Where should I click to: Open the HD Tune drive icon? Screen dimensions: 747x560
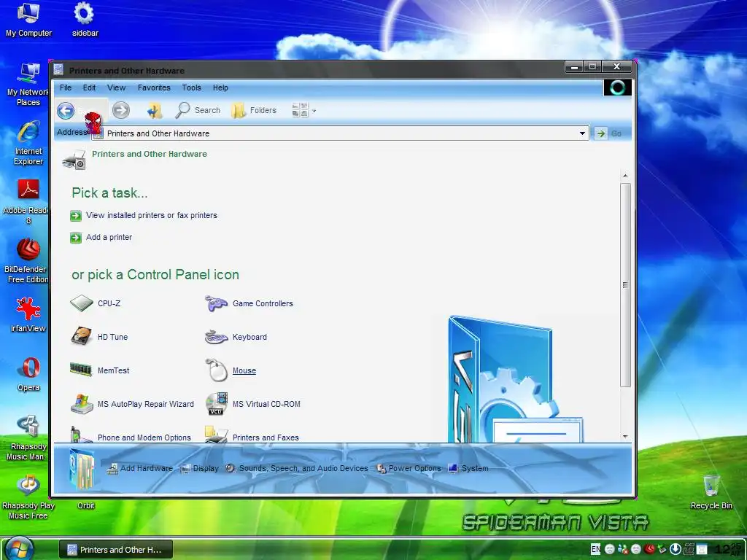pos(82,336)
